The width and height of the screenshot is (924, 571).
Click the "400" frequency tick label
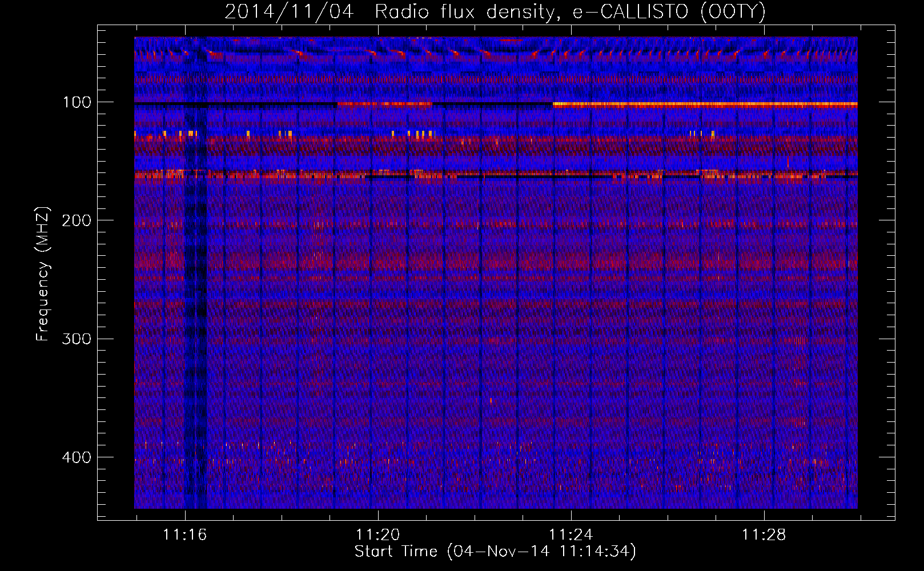coord(77,457)
